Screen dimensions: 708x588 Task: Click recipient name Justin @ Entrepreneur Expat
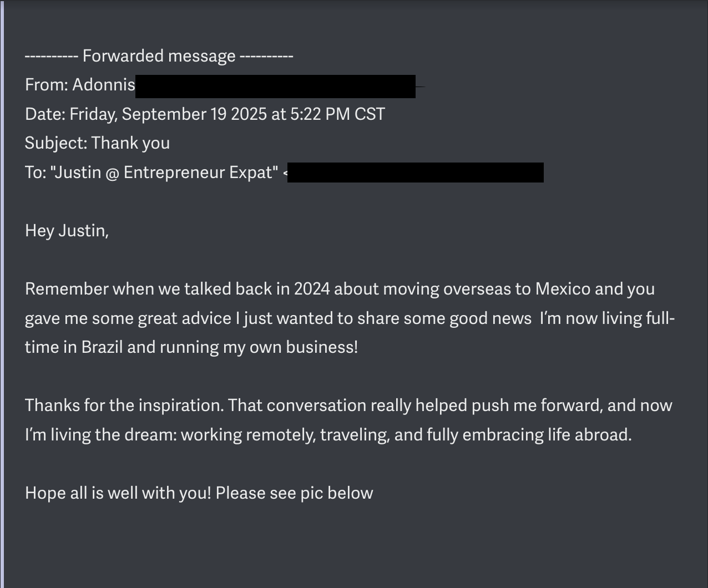(x=164, y=173)
